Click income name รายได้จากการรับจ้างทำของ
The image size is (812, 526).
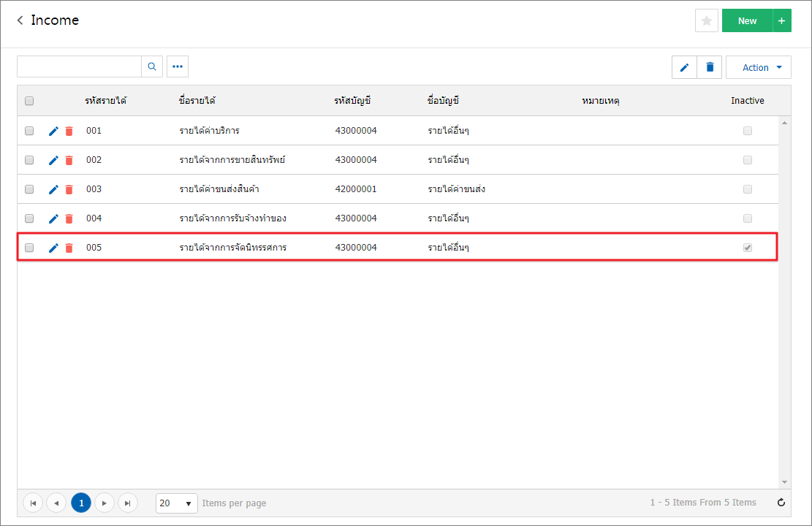click(232, 218)
